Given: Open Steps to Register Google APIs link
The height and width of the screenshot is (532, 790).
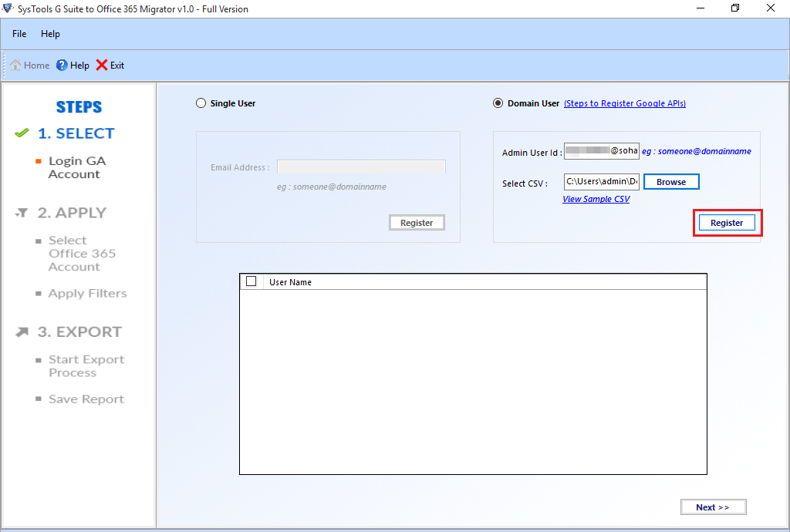Looking at the screenshot, I should click(x=625, y=103).
